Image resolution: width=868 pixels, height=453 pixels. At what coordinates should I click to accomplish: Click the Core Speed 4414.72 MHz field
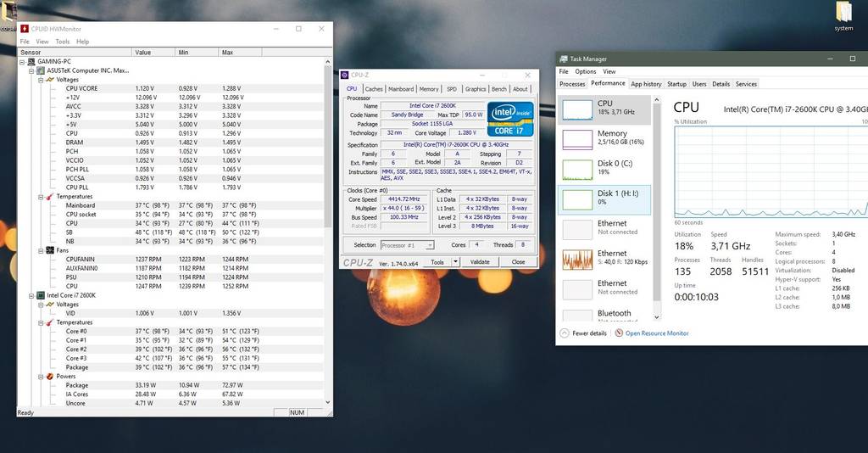click(404, 199)
